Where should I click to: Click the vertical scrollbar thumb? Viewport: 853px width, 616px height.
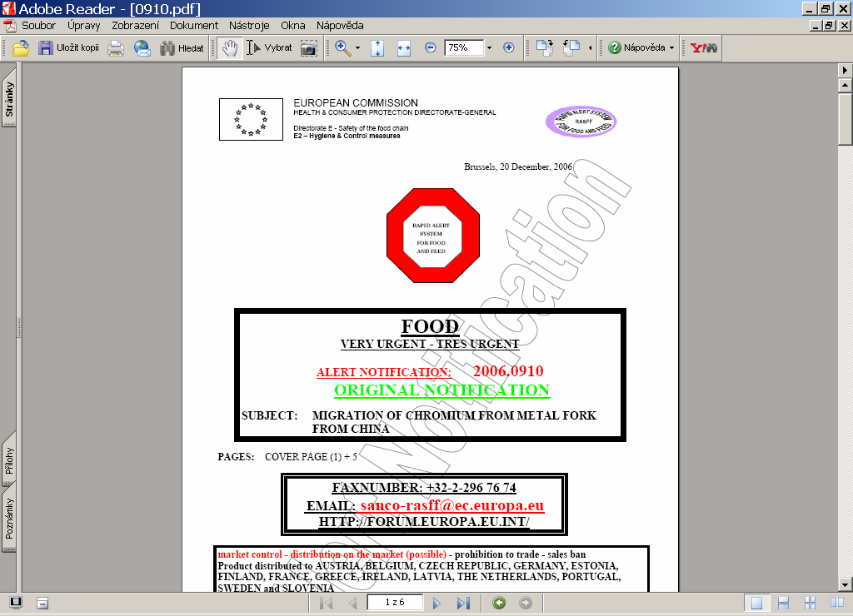[845, 119]
